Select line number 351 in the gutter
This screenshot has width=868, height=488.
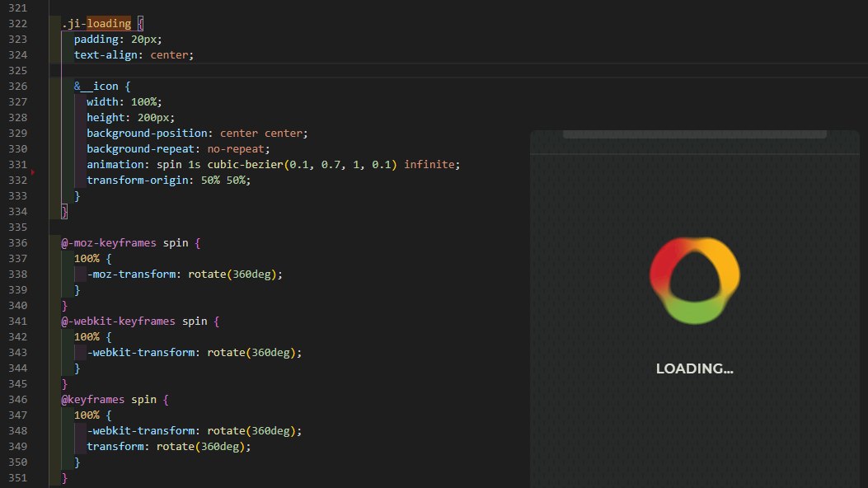click(x=17, y=477)
